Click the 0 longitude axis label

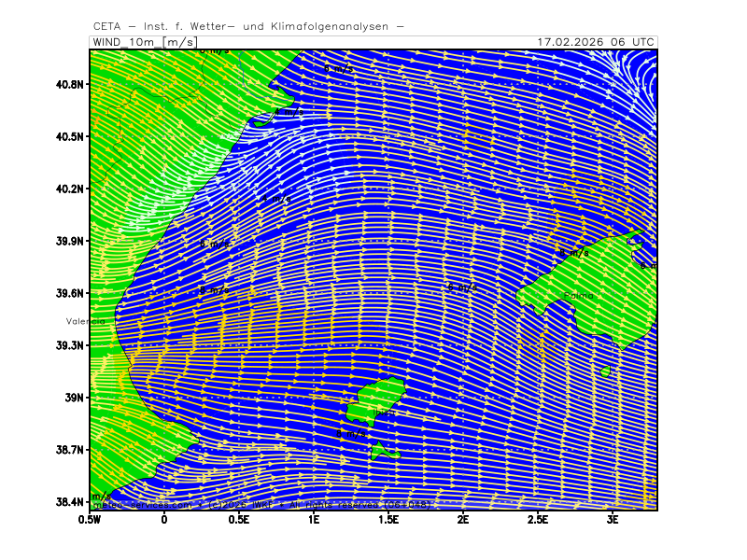pyautogui.click(x=164, y=519)
